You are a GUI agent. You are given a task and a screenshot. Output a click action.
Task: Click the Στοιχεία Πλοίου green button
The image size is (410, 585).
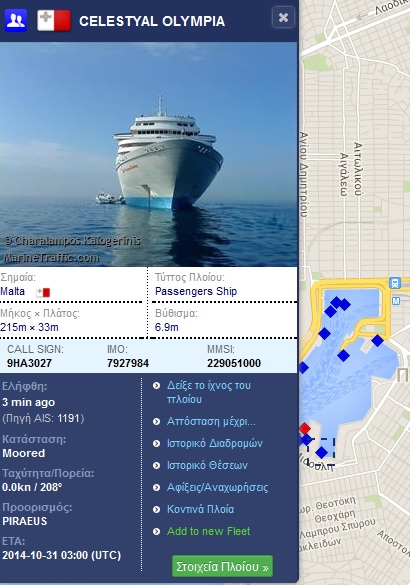pos(222,566)
